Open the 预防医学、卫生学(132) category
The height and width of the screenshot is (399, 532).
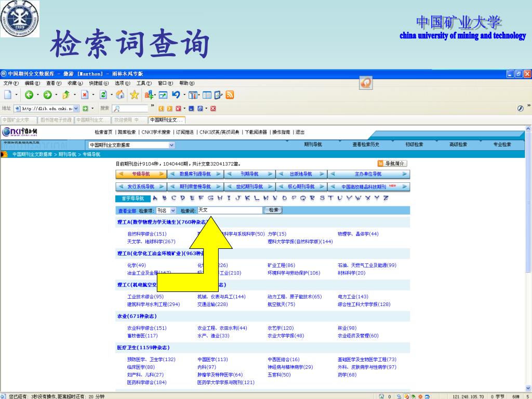[x=151, y=360]
